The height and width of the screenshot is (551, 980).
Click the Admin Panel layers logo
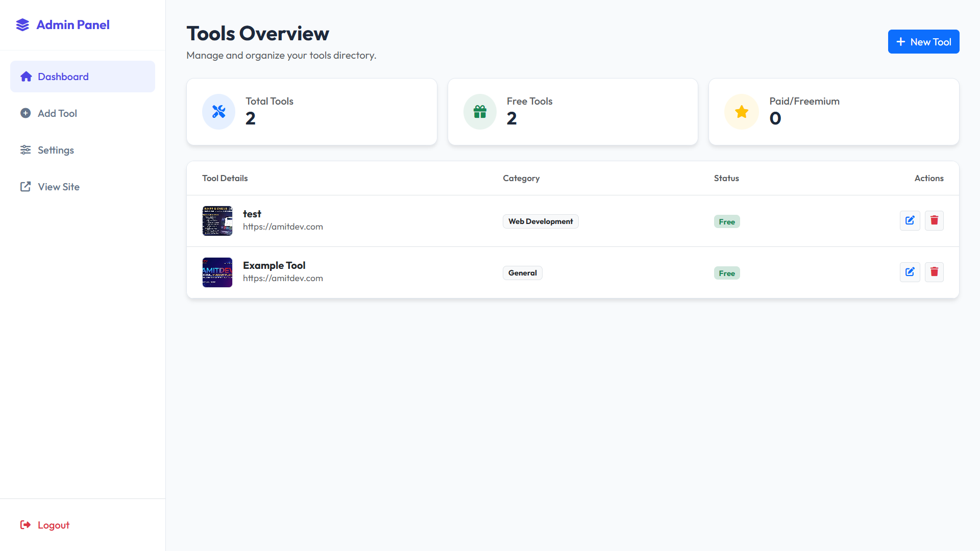[22, 25]
